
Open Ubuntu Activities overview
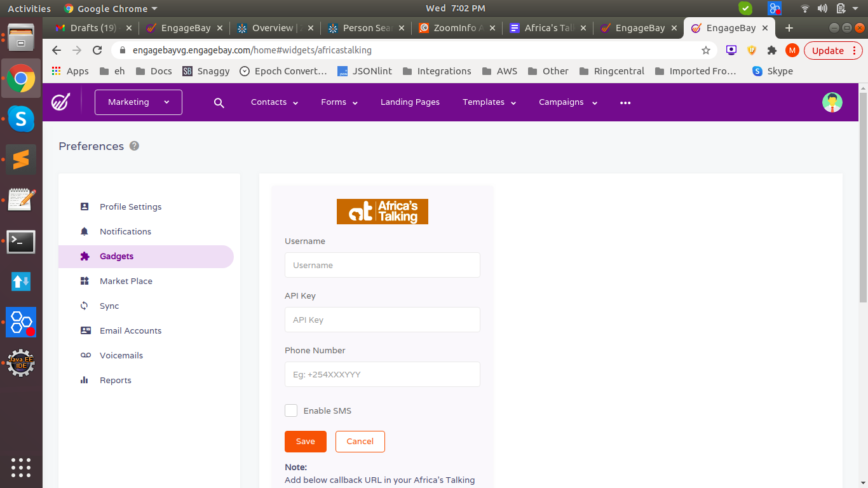click(x=29, y=8)
